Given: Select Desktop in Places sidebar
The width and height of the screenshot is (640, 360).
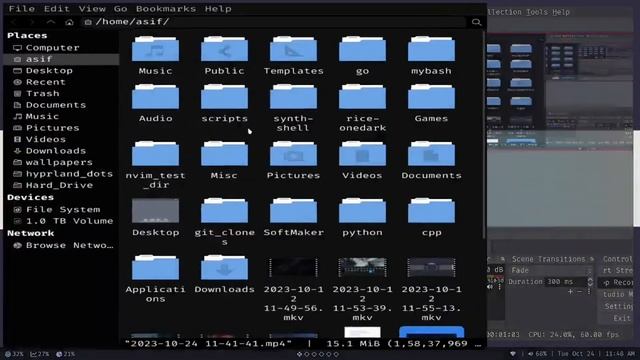Looking at the screenshot, I should [x=61, y=71].
